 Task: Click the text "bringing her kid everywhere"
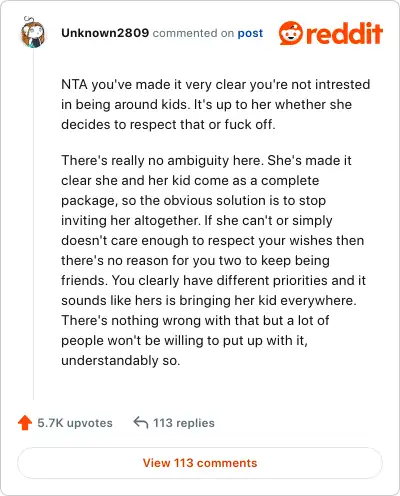pos(268,301)
